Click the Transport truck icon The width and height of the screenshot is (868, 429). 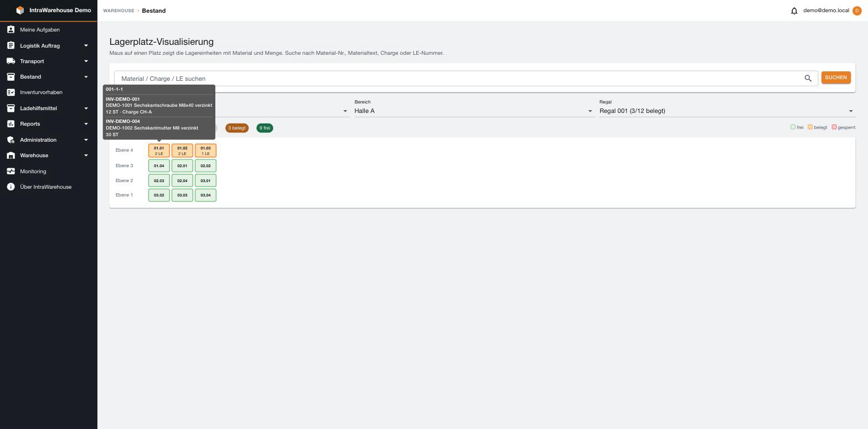click(x=11, y=61)
